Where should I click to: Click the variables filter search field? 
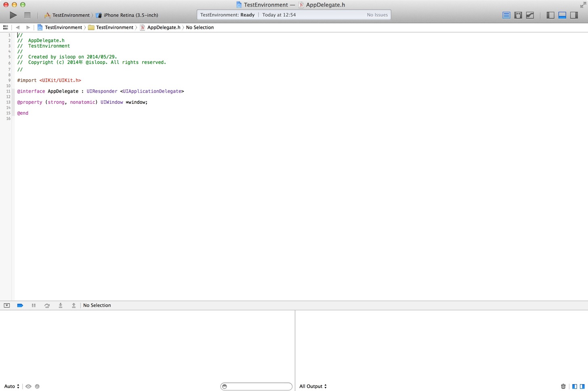[256, 387]
